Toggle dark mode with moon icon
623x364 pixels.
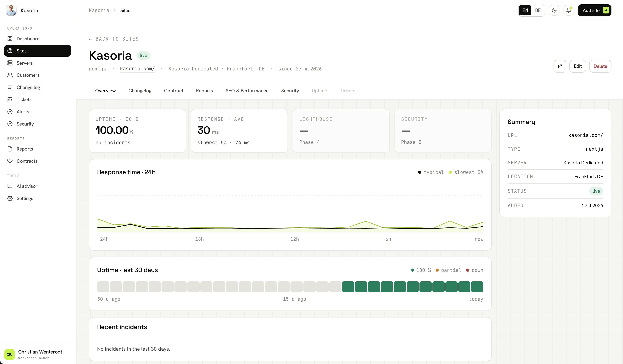pos(554,10)
